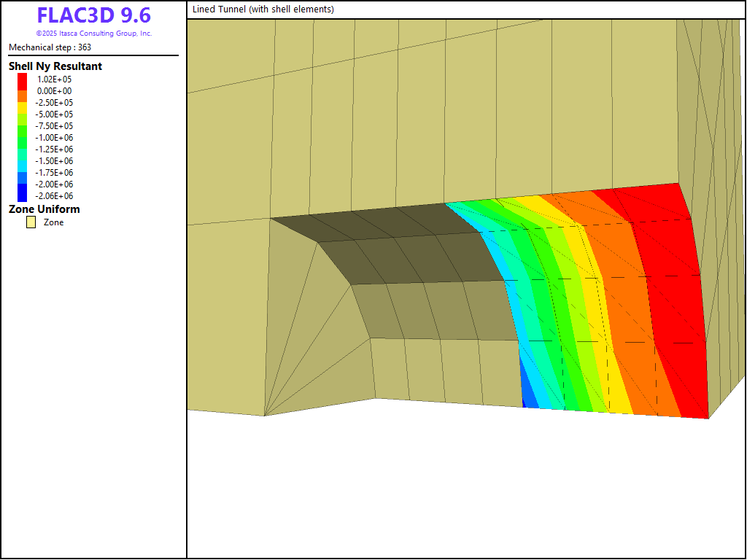
Task: Click the Lined Tunnel plot title
Action: [263, 9]
